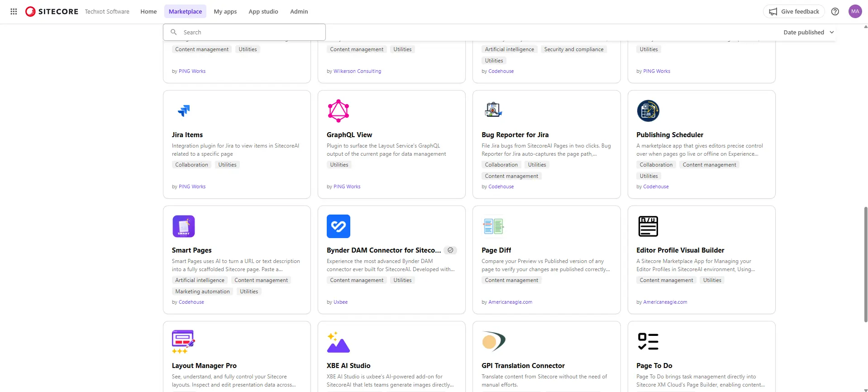868x392 pixels.
Task: Select the Marketplace tab
Action: [185, 11]
